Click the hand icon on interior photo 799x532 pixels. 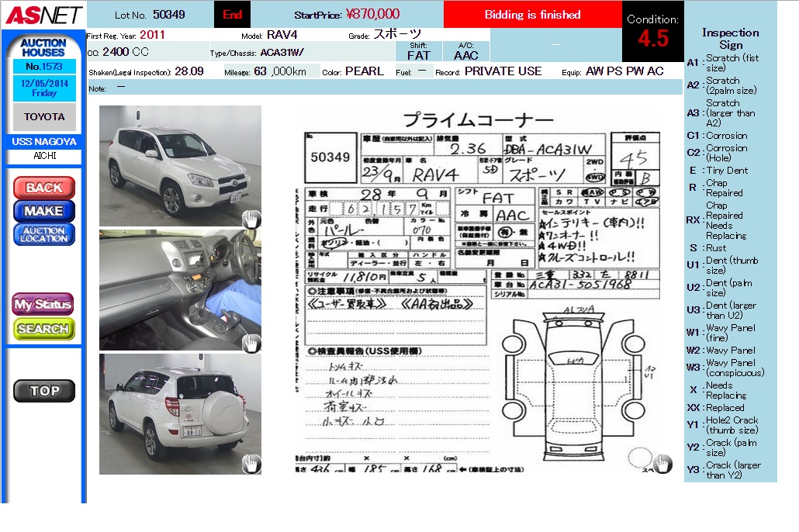(x=251, y=343)
